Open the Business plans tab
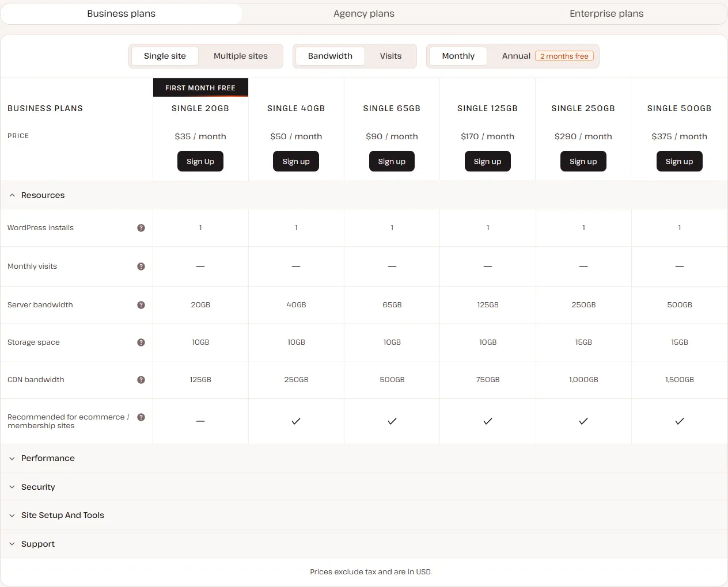The width and height of the screenshot is (728, 587). [121, 13]
